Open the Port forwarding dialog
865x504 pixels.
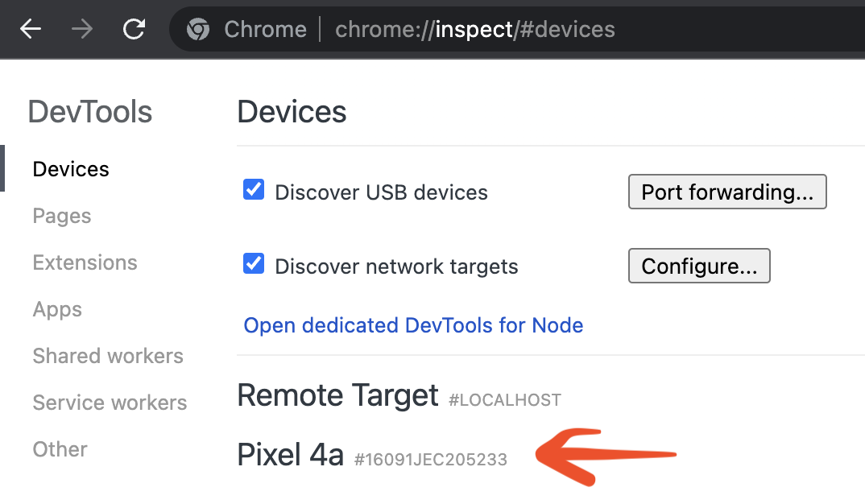(726, 192)
